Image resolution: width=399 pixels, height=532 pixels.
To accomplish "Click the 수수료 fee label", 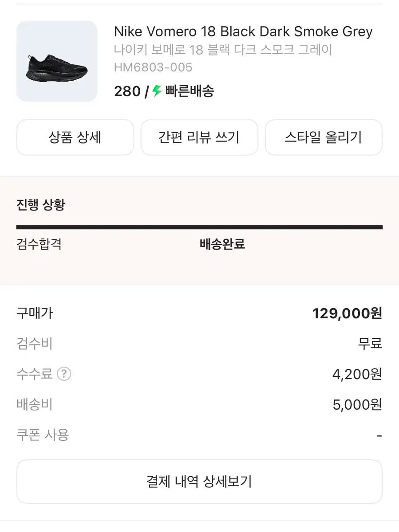I will click(x=35, y=374).
